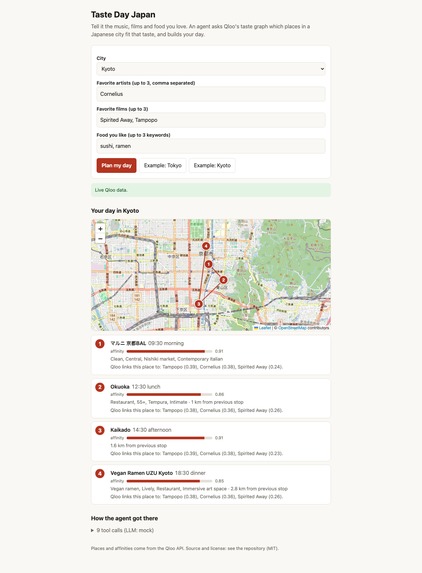Image resolution: width=422 pixels, height=573 pixels.
Task: Click the red badge 4 beside Vegan Ramen UZU
Action: 100,474
